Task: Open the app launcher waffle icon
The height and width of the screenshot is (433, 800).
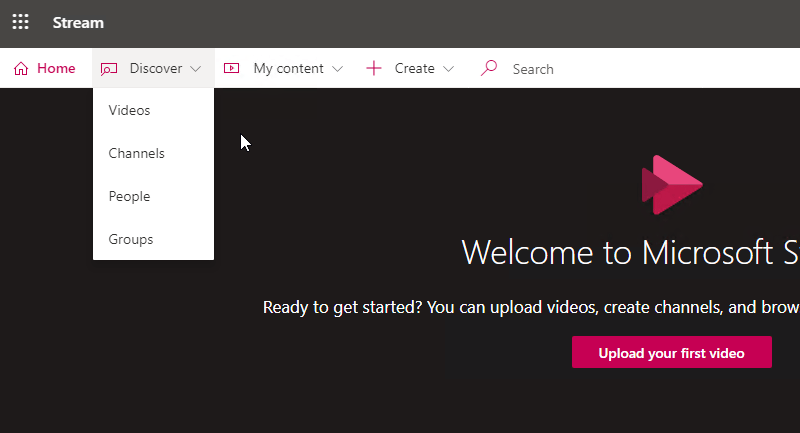Action: click(x=20, y=22)
